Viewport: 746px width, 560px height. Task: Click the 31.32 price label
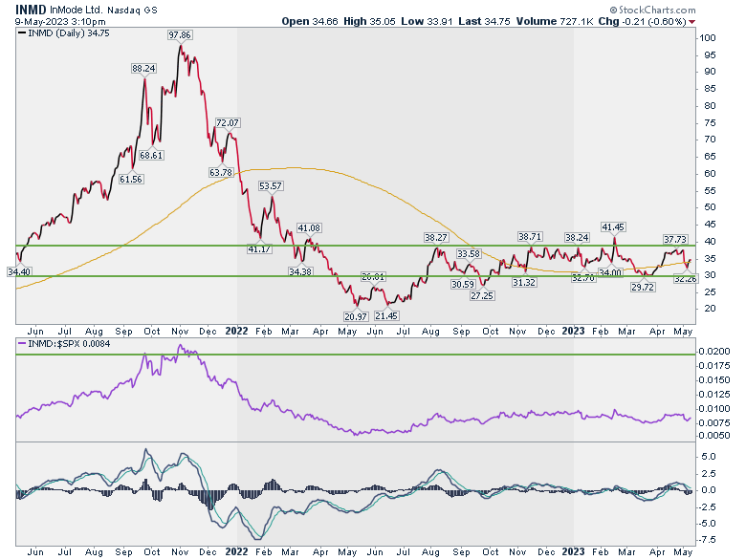[524, 282]
